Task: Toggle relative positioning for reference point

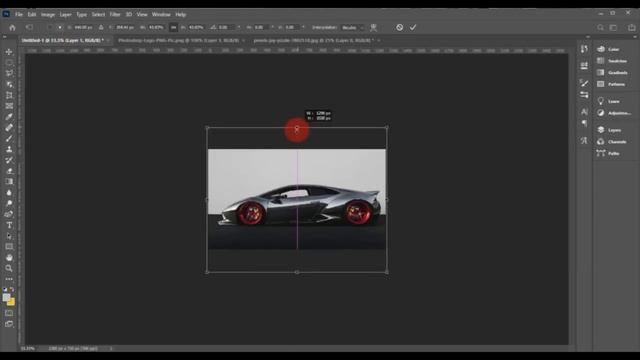Action: 101,27
